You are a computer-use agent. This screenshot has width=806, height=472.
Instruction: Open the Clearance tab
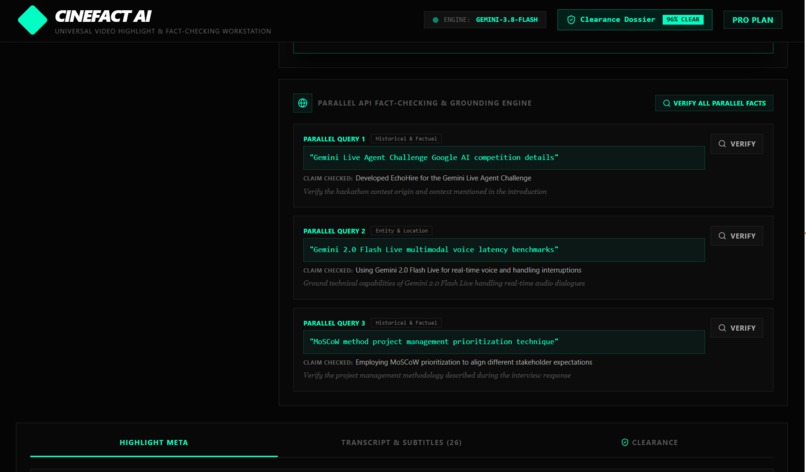pyautogui.click(x=649, y=442)
